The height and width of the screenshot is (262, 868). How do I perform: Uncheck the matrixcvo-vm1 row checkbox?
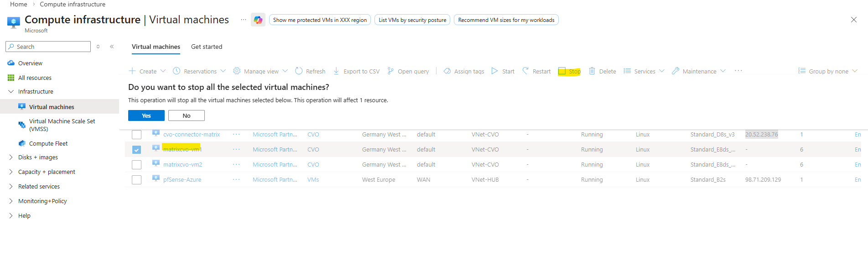point(136,150)
